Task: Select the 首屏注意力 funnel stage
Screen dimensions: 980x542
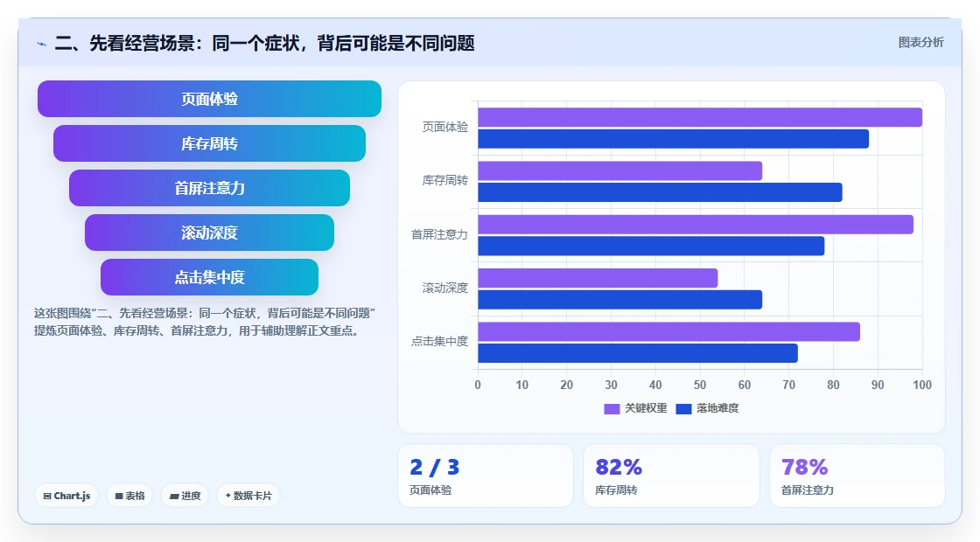Action: 209,188
